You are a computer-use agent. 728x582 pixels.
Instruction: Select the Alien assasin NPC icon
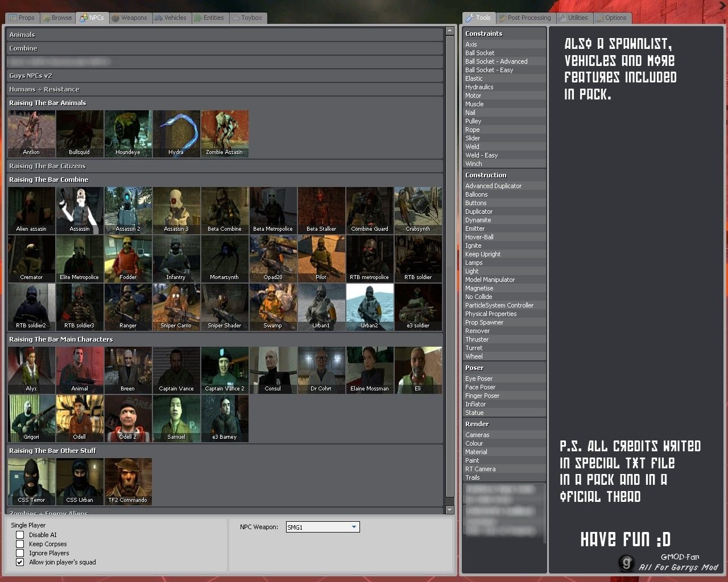click(x=31, y=210)
